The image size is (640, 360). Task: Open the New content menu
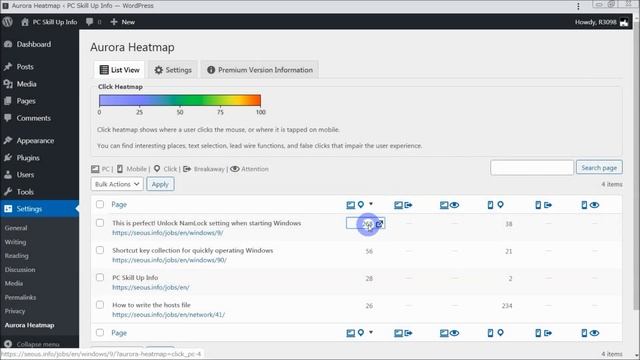click(x=122, y=22)
